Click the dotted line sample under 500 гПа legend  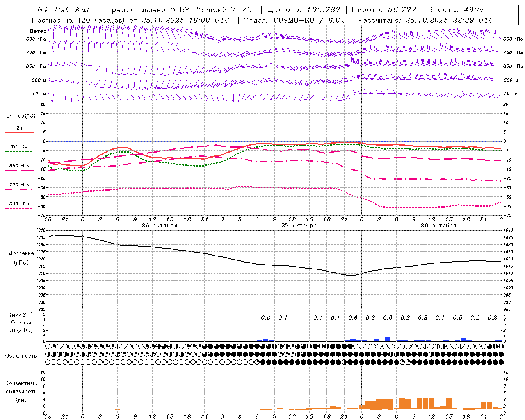click(x=18, y=208)
